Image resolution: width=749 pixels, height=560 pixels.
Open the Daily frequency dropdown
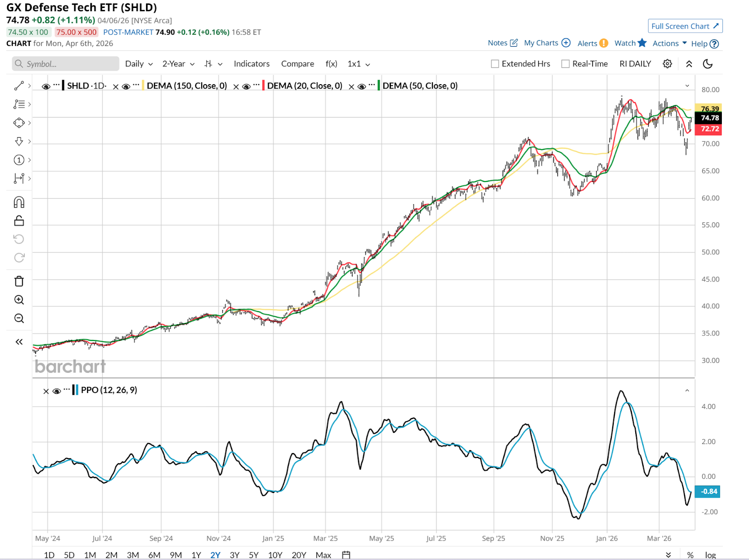point(139,64)
